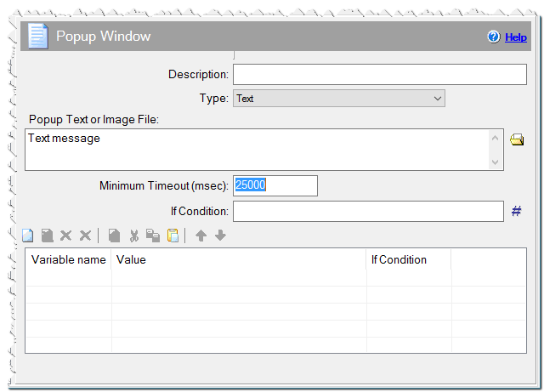This screenshot has height=392, width=544.
Task: Click the Description label
Action: [198, 74]
